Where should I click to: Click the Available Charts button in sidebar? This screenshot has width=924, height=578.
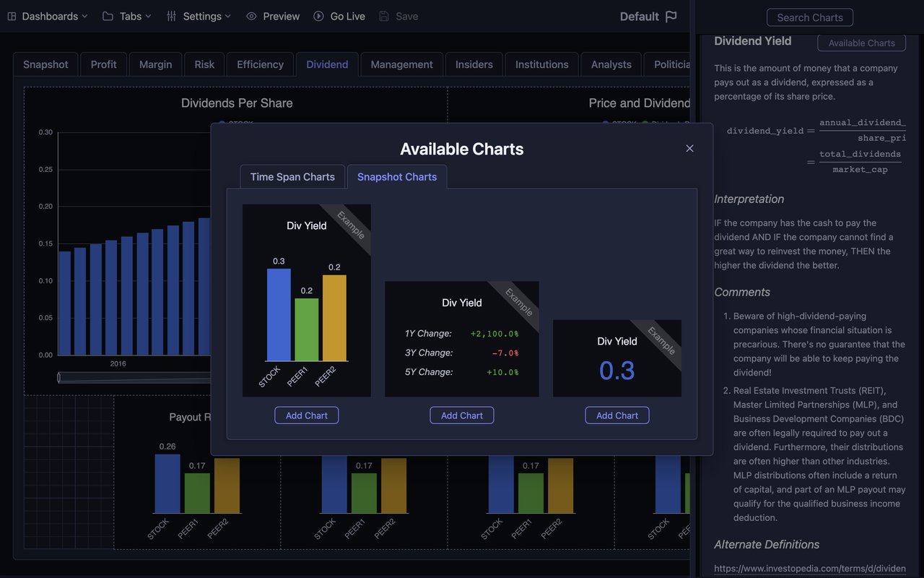point(862,43)
